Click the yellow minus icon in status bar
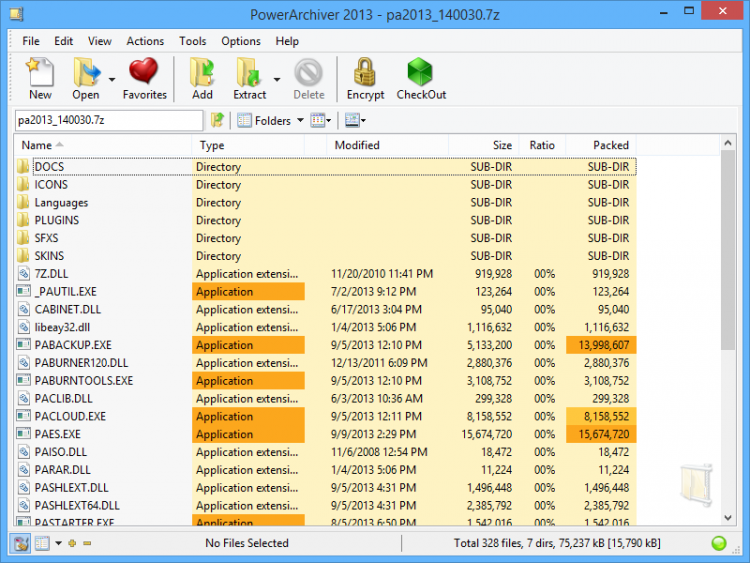 click(87, 543)
